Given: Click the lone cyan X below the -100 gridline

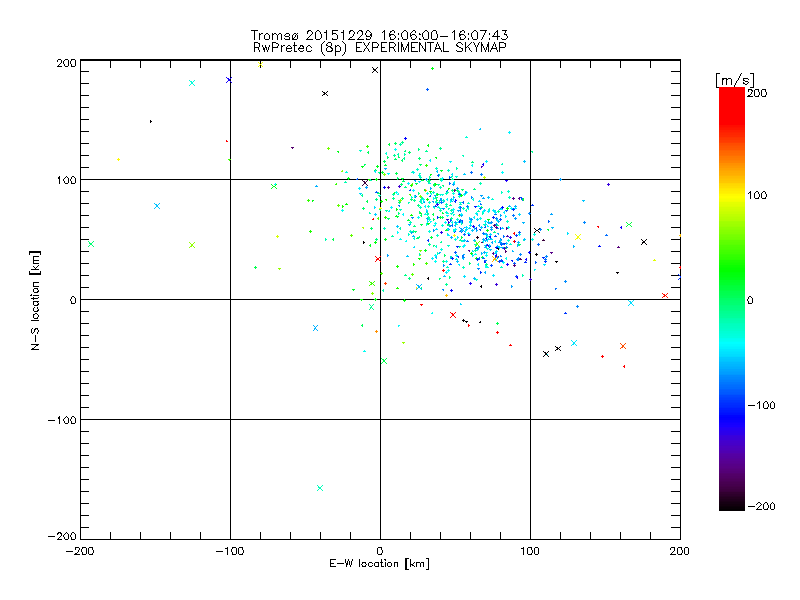Looking at the screenshot, I should point(320,488).
